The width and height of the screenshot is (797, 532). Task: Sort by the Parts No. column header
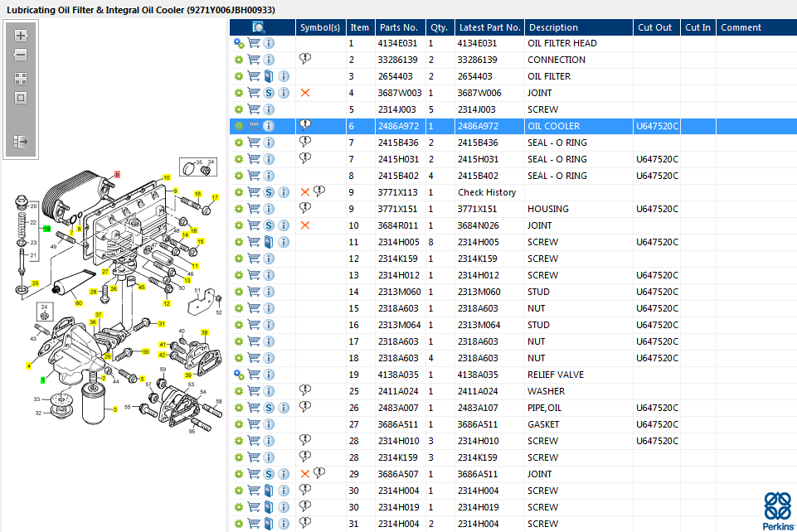[399, 27]
